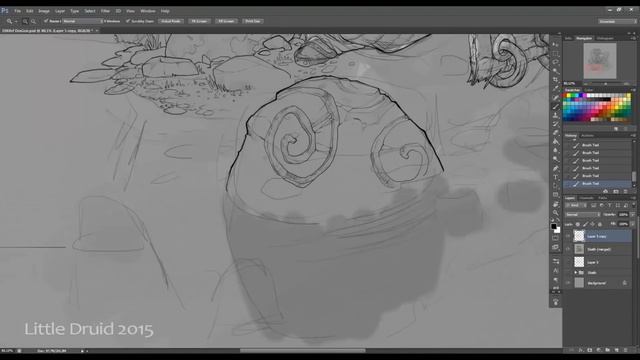Select the Blur tool
The image size is (640, 360).
[556, 150]
